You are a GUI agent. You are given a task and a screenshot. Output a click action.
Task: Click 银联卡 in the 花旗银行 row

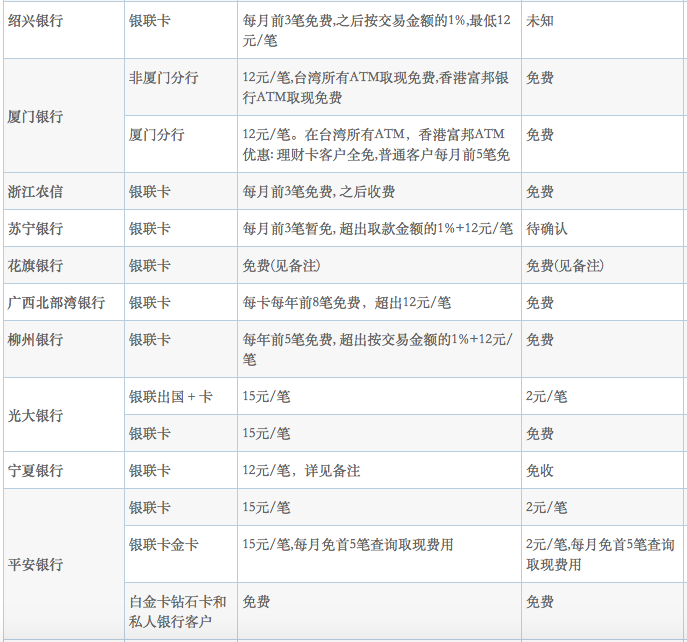[x=149, y=266]
